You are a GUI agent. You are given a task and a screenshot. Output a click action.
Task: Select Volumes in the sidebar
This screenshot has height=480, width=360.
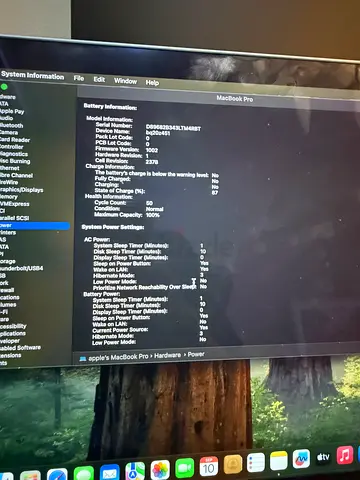point(8,305)
